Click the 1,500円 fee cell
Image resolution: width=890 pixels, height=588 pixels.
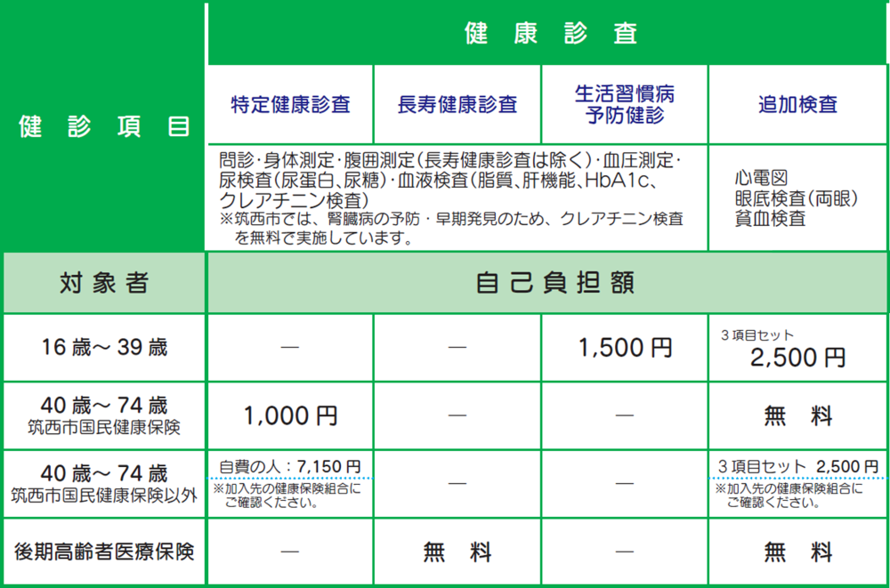pos(623,348)
